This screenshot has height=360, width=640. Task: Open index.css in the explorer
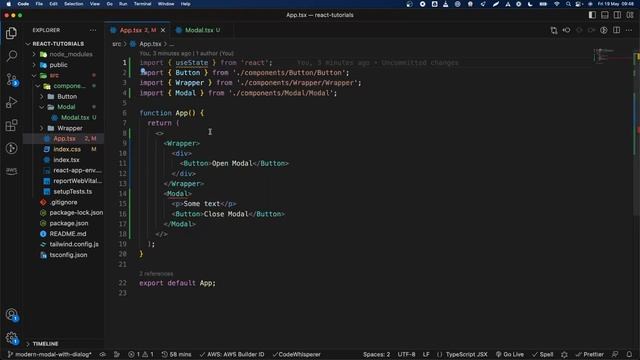(x=63, y=149)
